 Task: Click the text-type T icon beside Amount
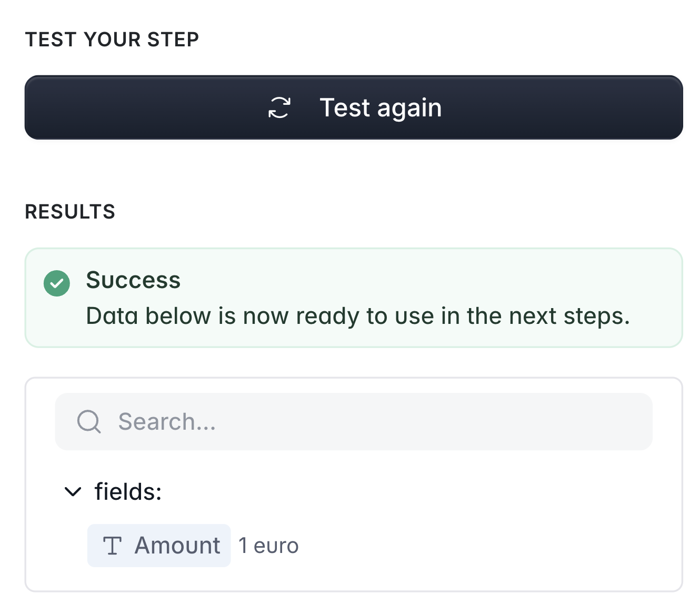click(112, 546)
